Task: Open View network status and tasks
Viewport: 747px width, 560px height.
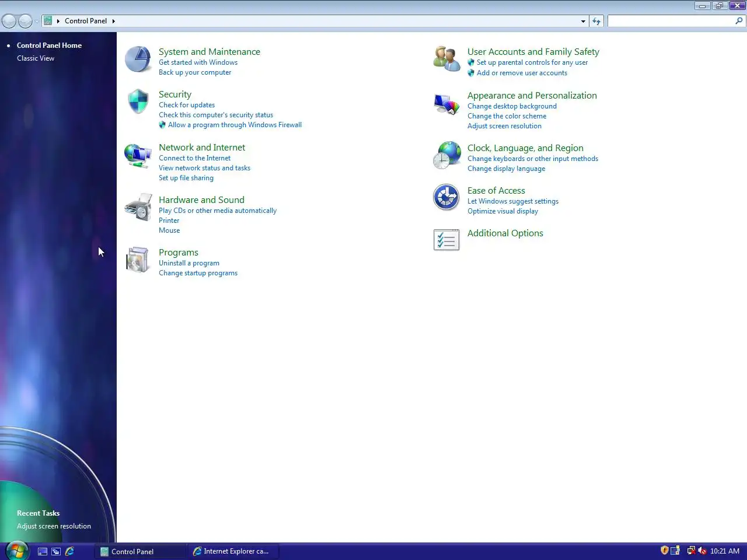Action: (x=204, y=168)
